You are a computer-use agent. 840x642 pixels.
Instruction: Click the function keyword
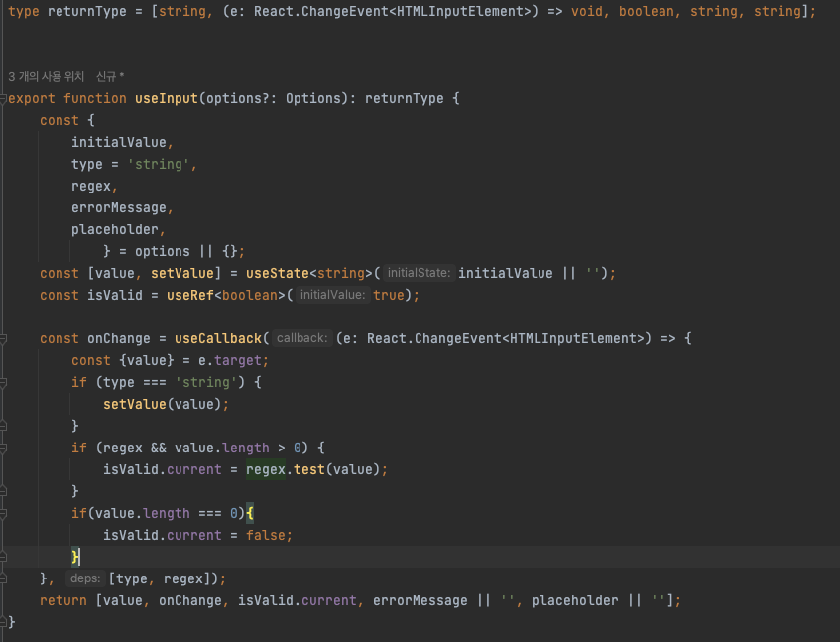click(95, 98)
